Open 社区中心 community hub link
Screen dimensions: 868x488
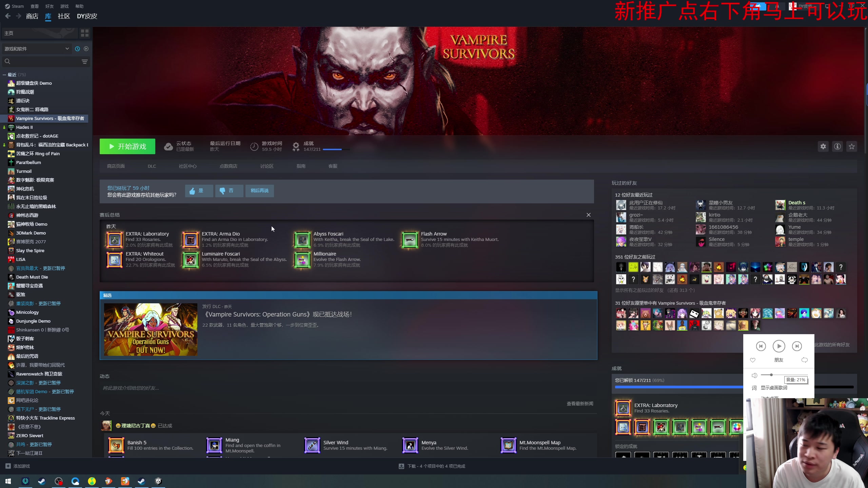(188, 166)
